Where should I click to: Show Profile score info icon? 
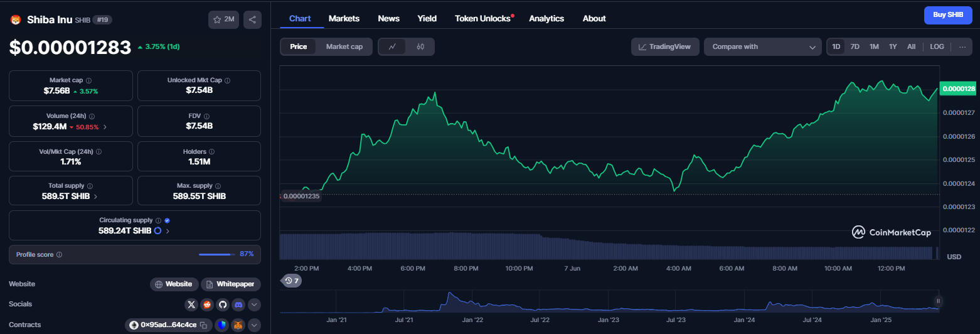[59, 255]
